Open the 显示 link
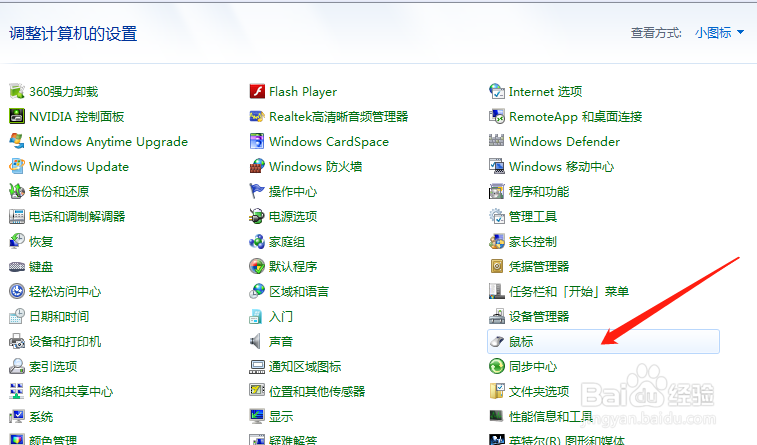The width and height of the screenshot is (757, 445). 281,417
